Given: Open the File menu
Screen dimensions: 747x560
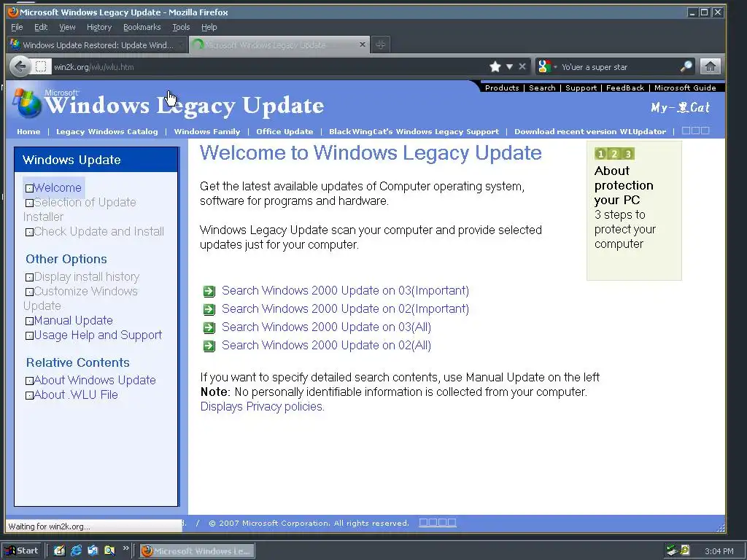Looking at the screenshot, I should [17, 27].
